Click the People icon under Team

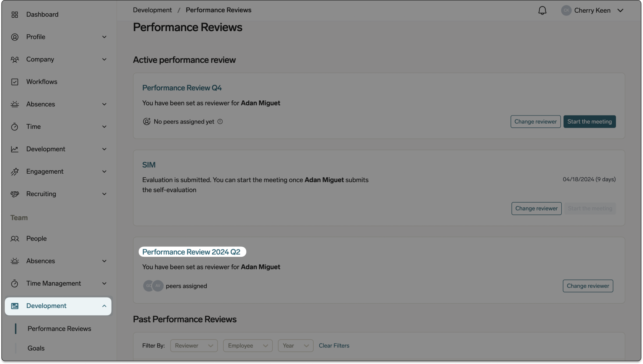click(x=15, y=238)
